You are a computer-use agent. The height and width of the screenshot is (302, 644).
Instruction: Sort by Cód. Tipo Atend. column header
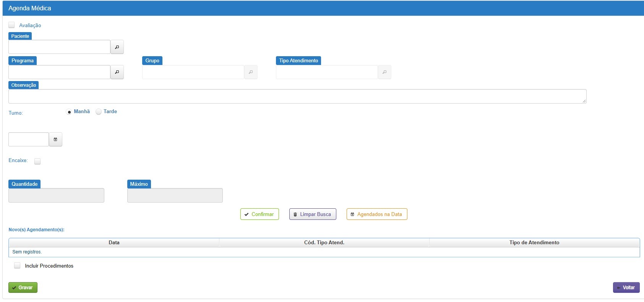tap(324, 242)
